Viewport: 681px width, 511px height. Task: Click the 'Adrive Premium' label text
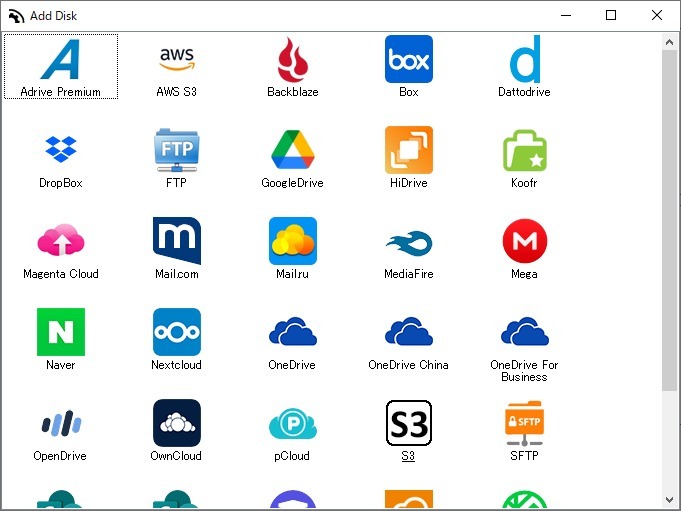point(60,92)
